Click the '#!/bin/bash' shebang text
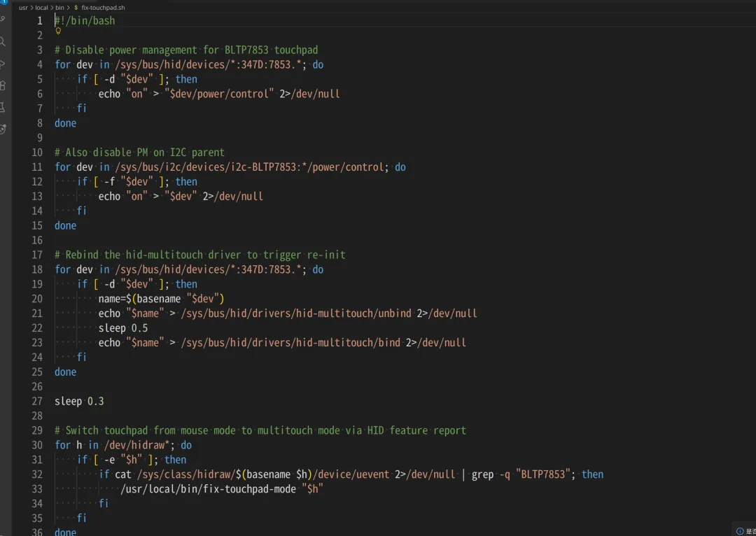This screenshot has height=536, width=756. click(85, 21)
